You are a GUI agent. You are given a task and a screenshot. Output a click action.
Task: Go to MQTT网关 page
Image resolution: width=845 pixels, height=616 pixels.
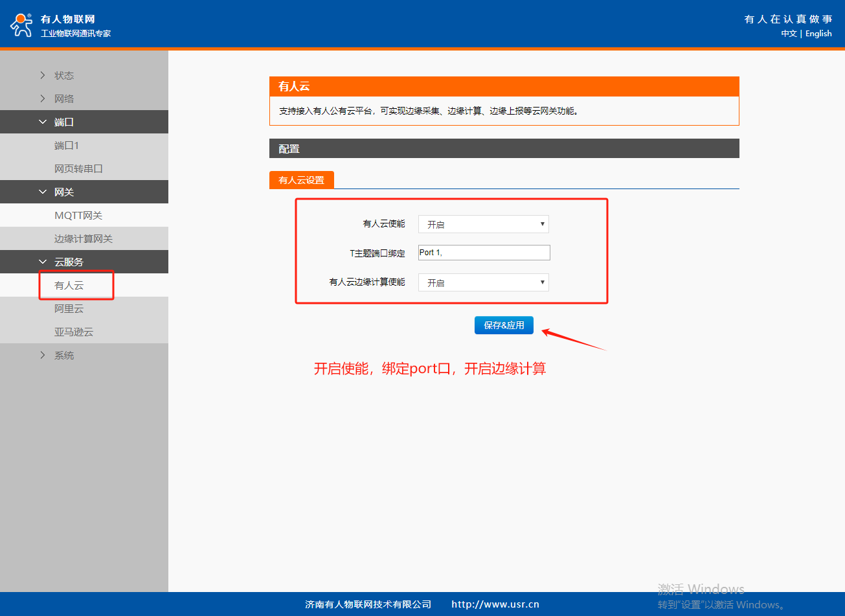(78, 215)
